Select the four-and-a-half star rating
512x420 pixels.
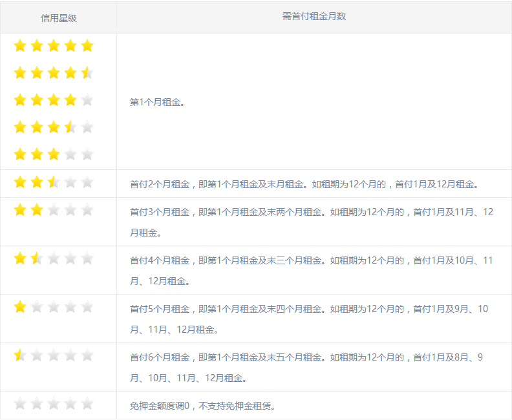coord(54,73)
